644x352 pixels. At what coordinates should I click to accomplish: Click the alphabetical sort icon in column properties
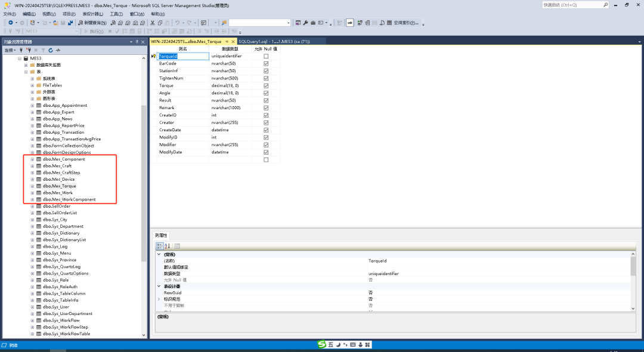point(168,246)
